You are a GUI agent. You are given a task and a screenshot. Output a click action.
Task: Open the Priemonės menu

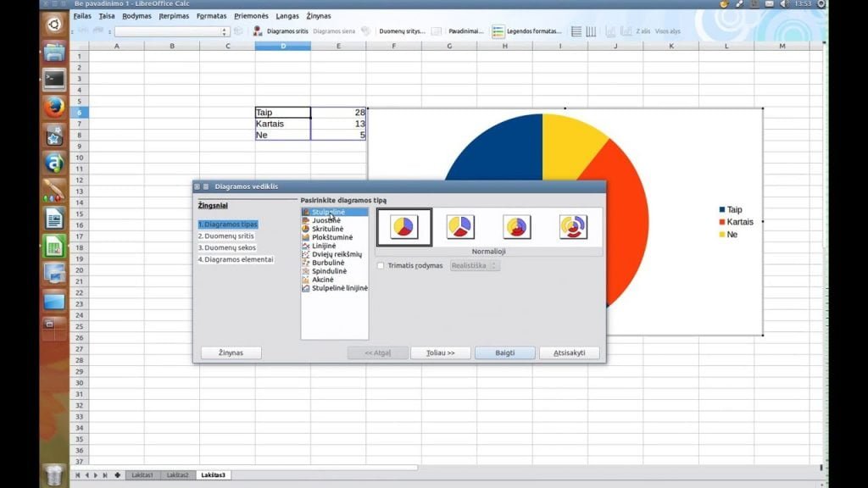click(x=251, y=16)
